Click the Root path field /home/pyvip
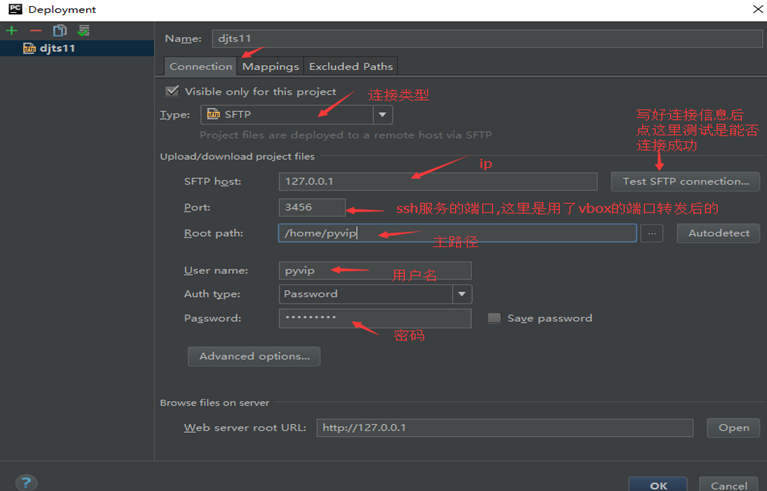Screen dimensions: 767x491 tap(457, 233)
